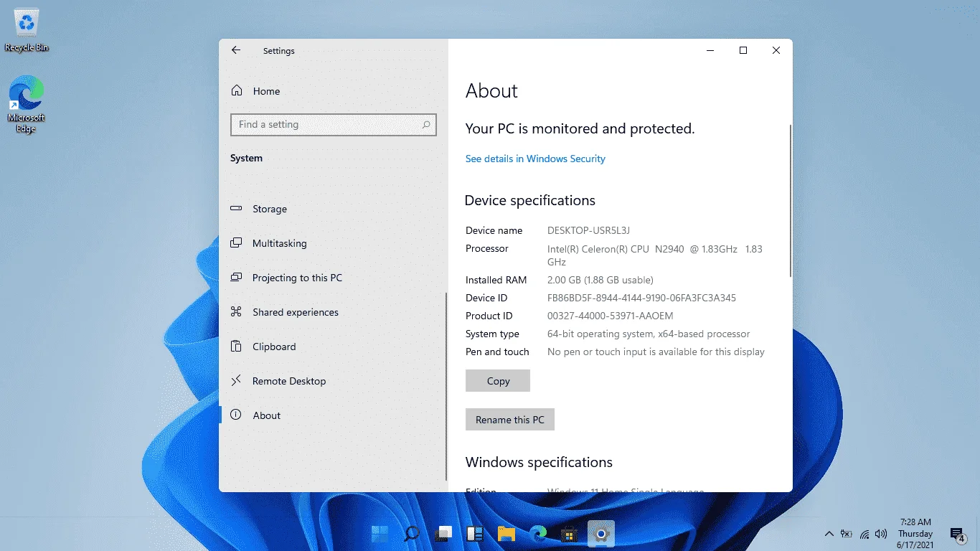Click the search magnifier in Find a setting
The width and height of the screenshot is (980, 551).
pos(425,125)
